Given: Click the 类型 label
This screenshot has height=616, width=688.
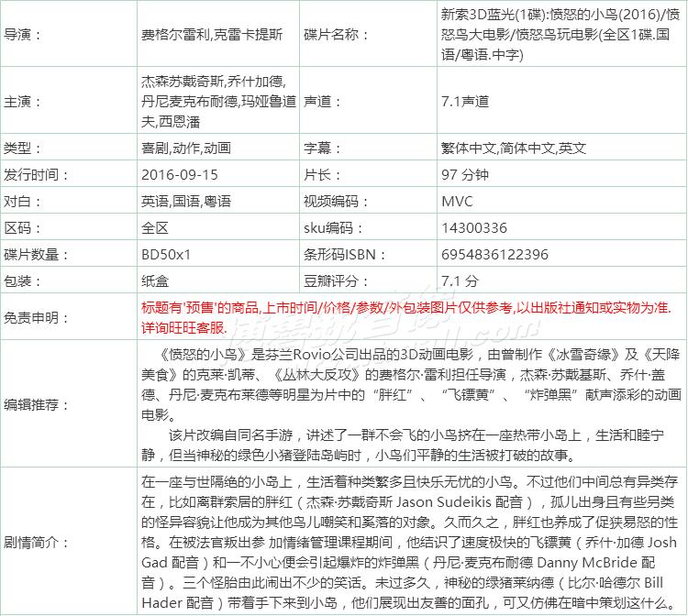Looking at the screenshot, I should pos(22,148).
